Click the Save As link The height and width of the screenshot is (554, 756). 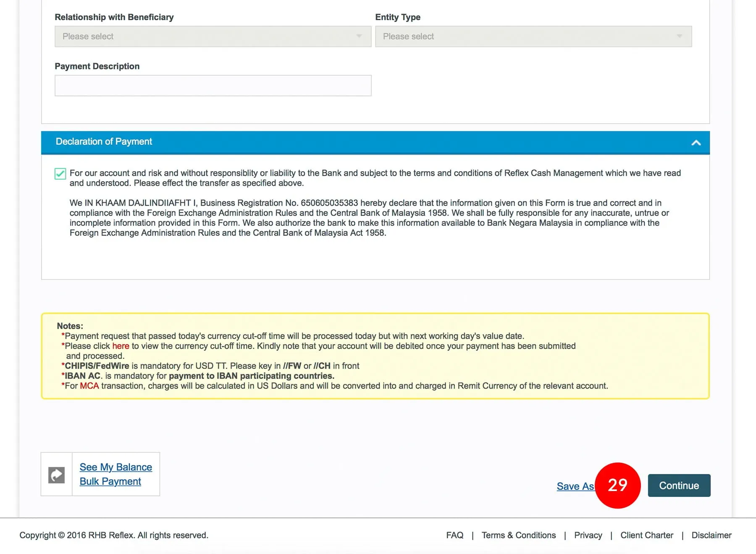tap(575, 486)
